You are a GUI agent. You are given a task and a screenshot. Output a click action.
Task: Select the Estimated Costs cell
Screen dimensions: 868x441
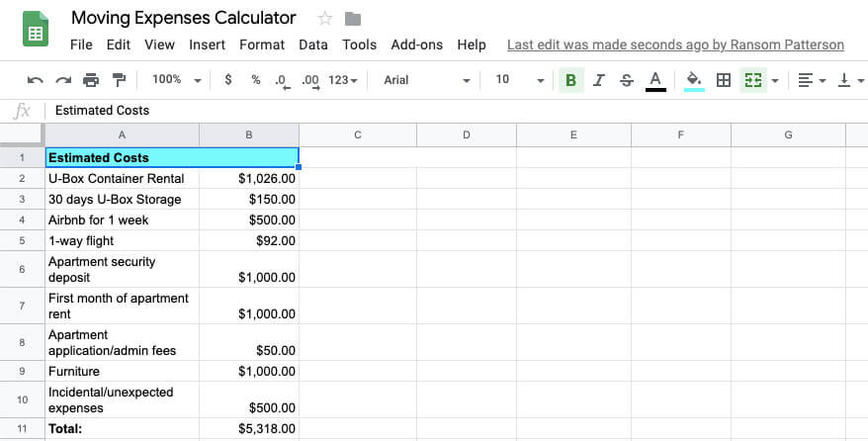[172, 157]
